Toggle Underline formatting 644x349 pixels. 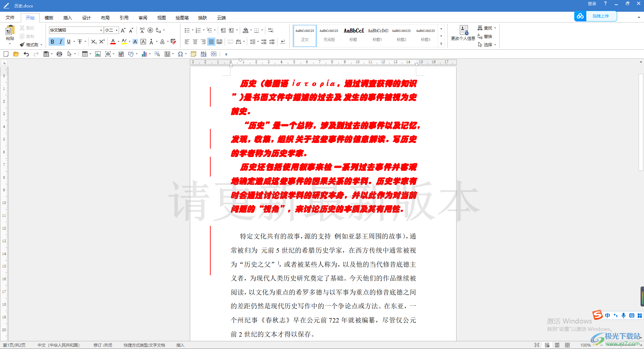click(x=69, y=42)
